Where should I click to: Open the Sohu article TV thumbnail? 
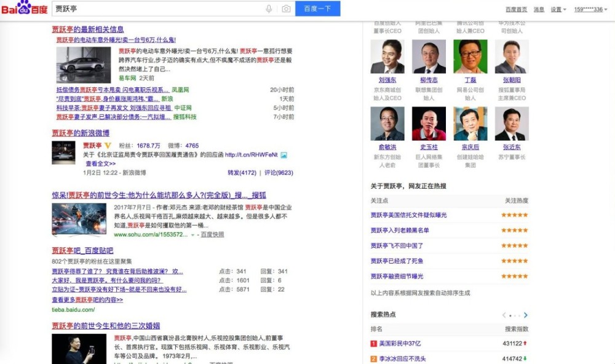click(x=79, y=220)
